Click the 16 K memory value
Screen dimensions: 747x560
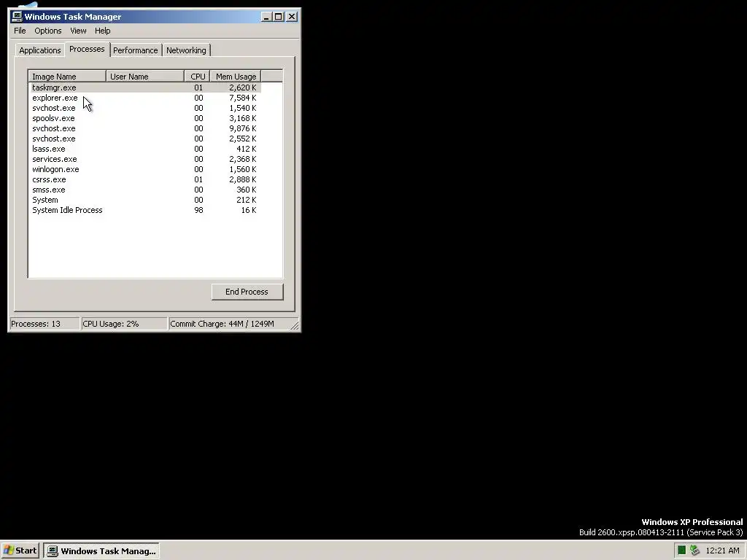248,211
